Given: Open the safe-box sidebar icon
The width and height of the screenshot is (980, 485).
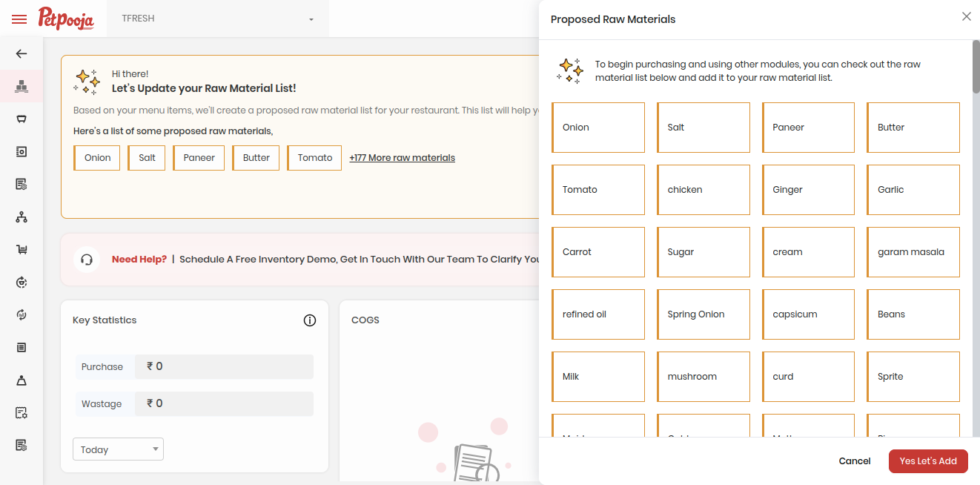Looking at the screenshot, I should coord(21,151).
